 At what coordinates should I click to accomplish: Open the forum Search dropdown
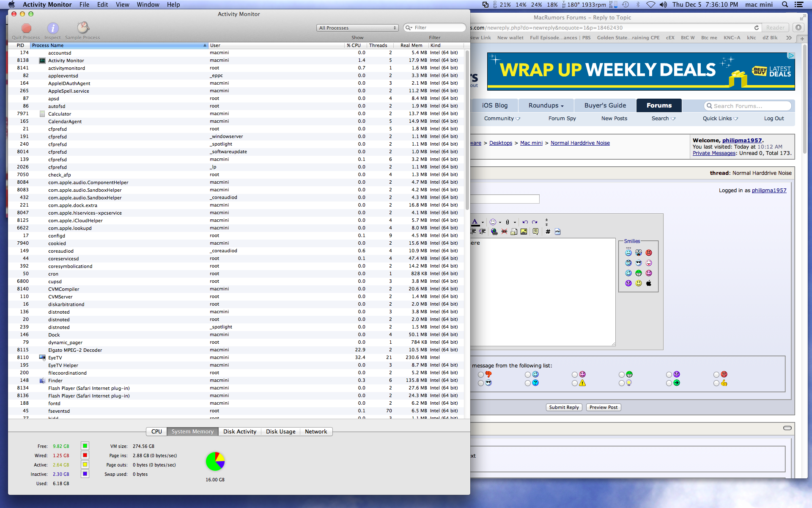pos(663,119)
